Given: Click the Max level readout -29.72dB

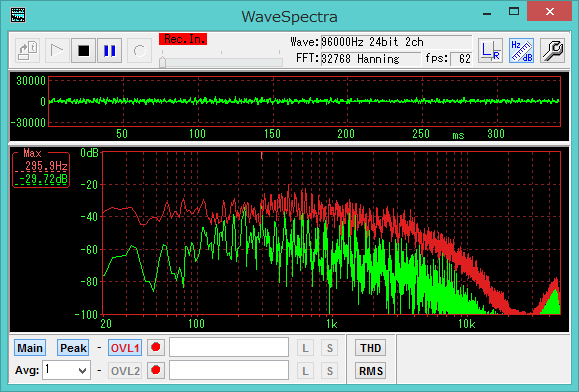Looking at the screenshot, I should click(x=44, y=179).
